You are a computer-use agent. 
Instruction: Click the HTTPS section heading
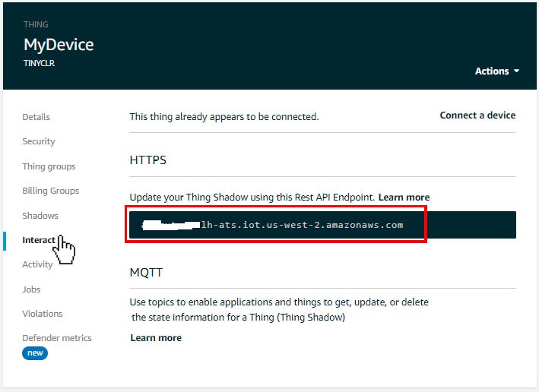[x=147, y=160]
